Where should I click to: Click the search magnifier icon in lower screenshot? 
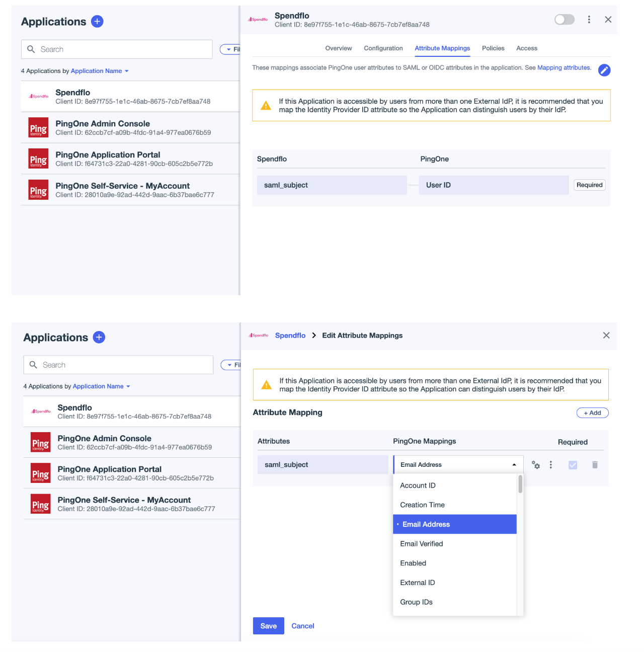pos(33,365)
